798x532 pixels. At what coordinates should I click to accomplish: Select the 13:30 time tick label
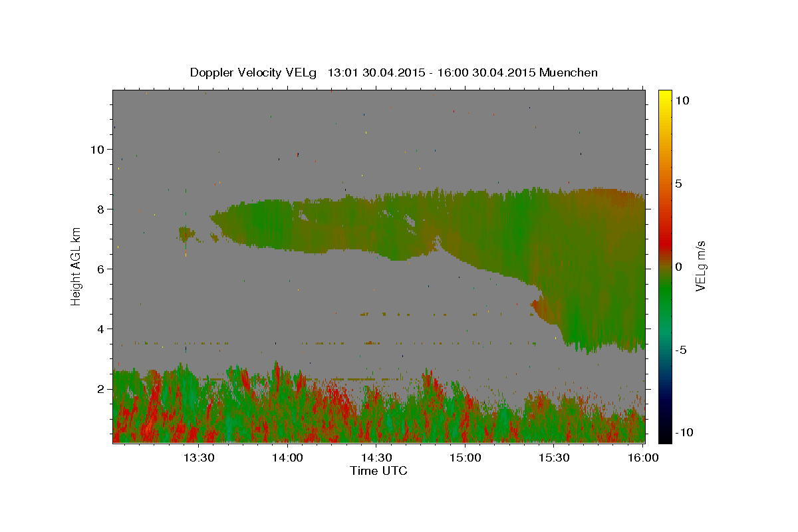(x=198, y=458)
